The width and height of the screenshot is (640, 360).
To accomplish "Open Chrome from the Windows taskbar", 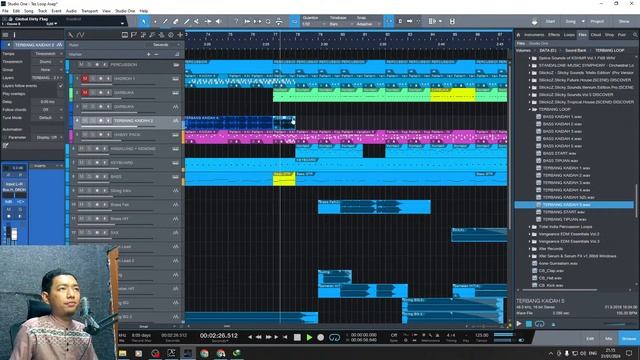I will point(204,353).
